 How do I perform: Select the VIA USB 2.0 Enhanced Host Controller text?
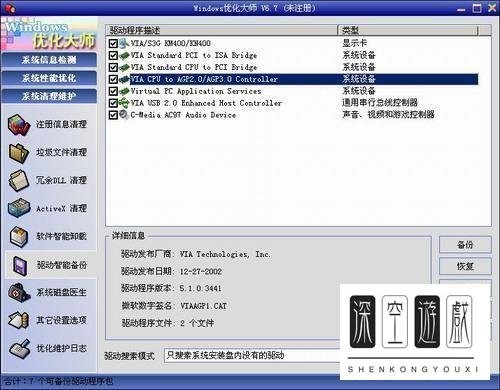point(206,103)
